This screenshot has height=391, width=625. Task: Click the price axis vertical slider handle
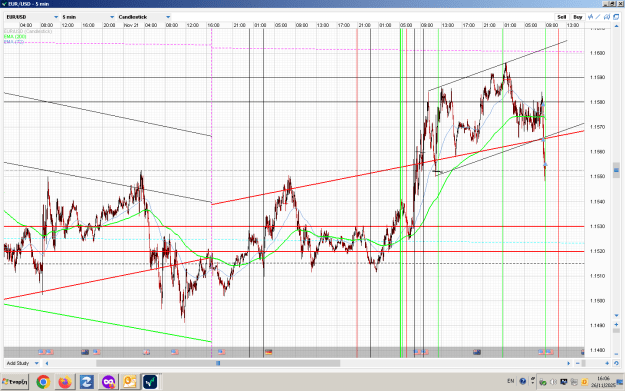[x=616, y=170]
